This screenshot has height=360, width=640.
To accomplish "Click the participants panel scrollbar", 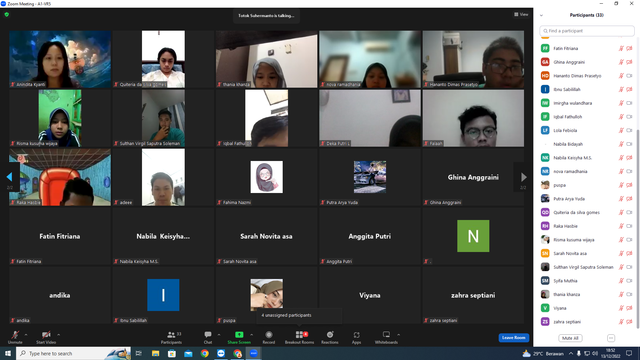I will (638, 229).
